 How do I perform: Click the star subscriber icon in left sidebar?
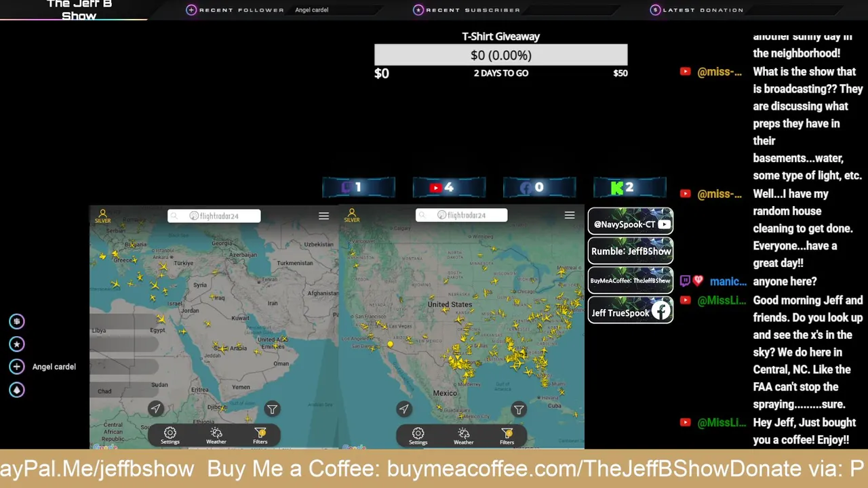coord(17,344)
